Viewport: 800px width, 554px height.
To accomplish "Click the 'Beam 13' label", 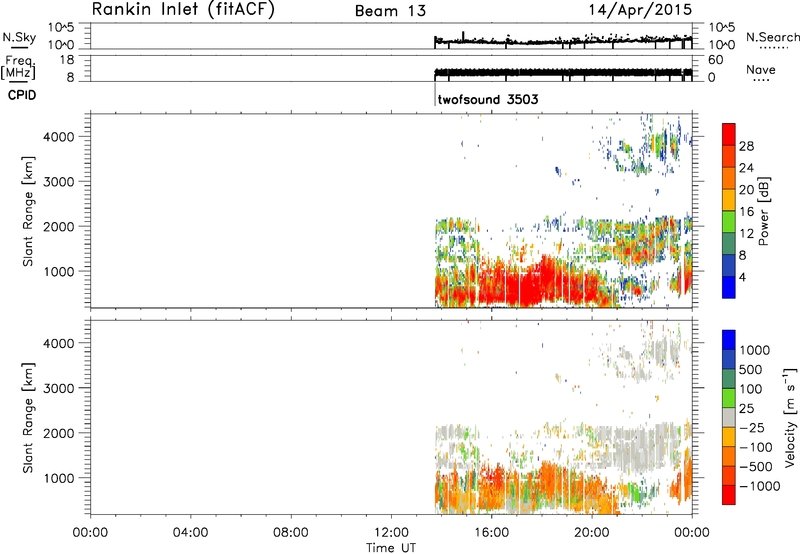I will point(390,11).
